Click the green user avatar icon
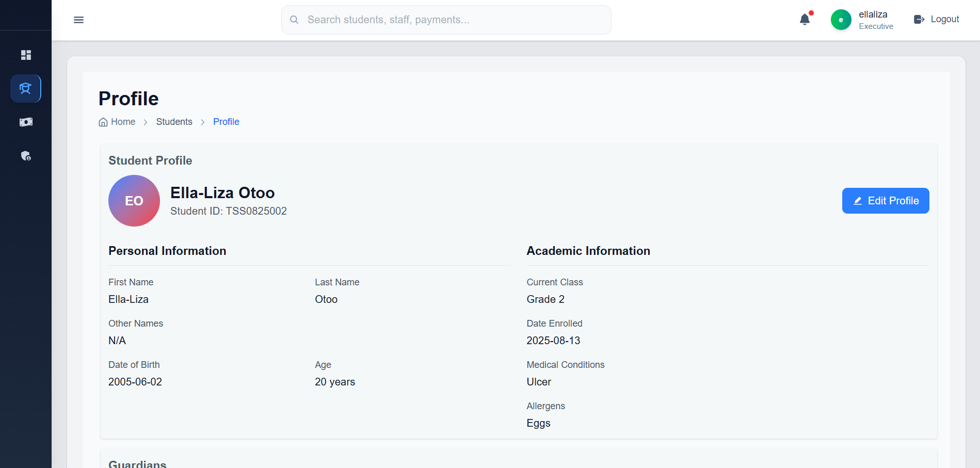 tap(841, 20)
